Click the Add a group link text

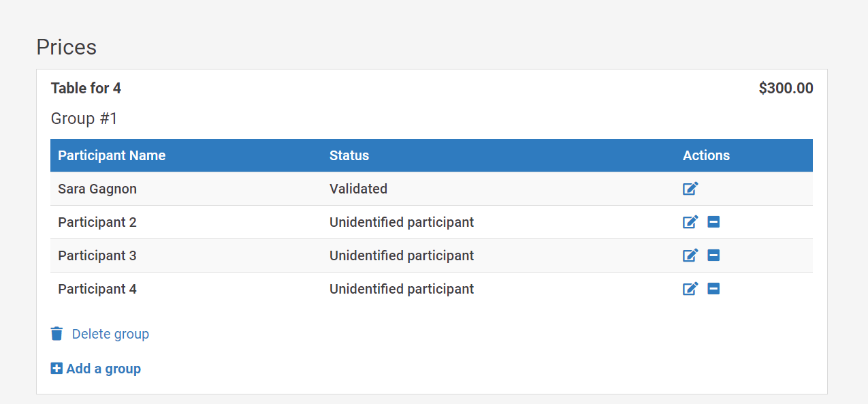103,369
